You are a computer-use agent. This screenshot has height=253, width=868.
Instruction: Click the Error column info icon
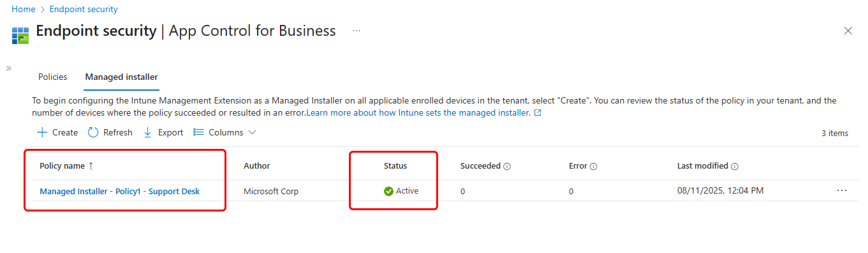pos(593,166)
